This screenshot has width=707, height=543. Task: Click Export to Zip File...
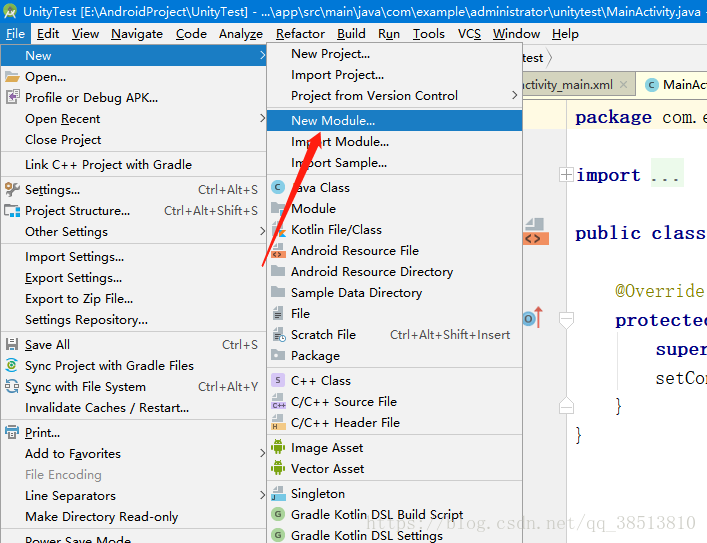[x=133, y=299]
